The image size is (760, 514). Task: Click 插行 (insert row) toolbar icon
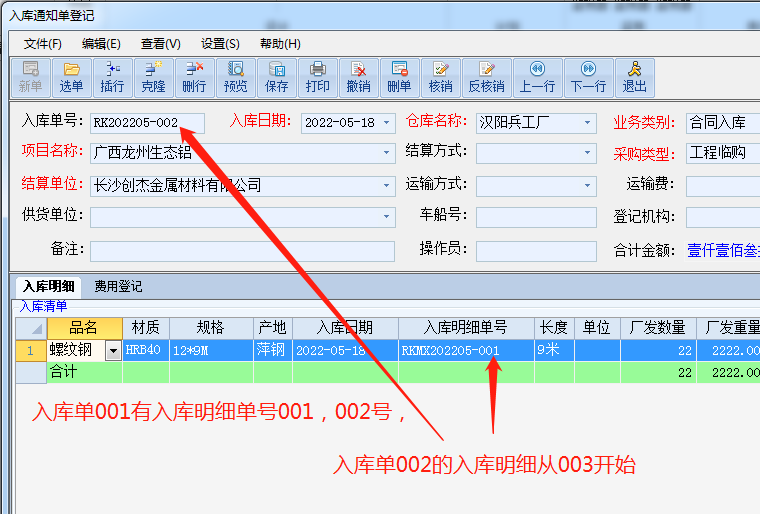(112, 78)
